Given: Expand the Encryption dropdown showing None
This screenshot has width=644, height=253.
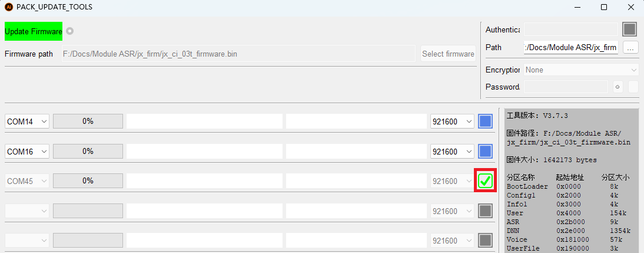Looking at the screenshot, I should tap(581, 70).
